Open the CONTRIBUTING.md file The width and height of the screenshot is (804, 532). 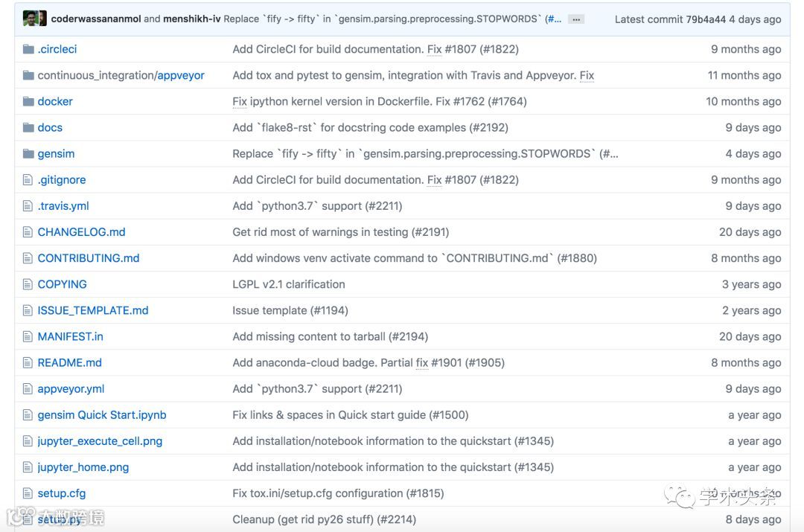(89, 258)
